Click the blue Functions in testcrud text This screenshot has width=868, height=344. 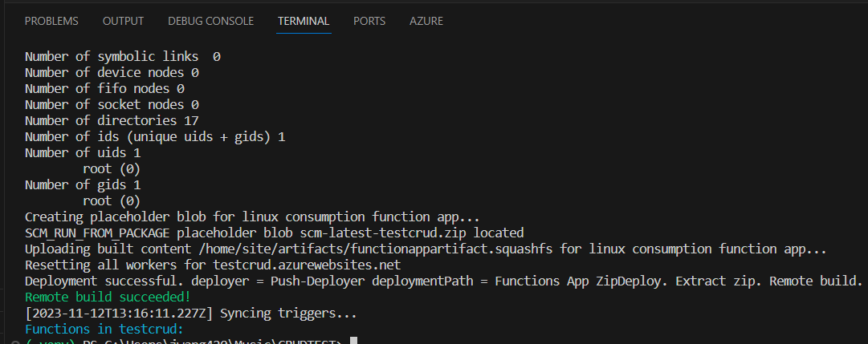(104, 329)
